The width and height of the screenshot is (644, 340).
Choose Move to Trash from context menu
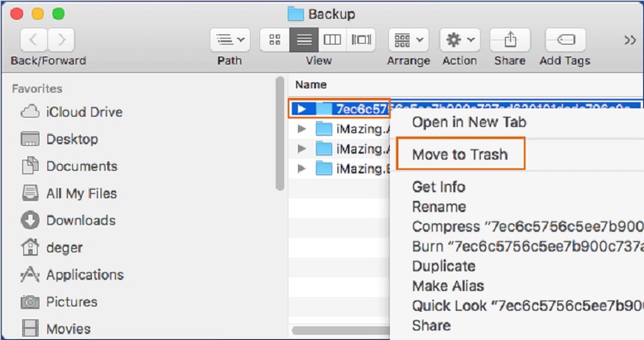click(x=460, y=155)
